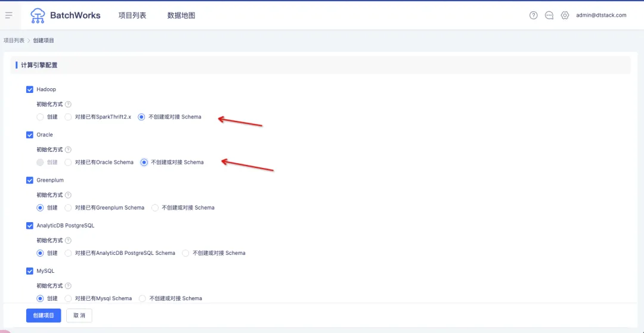This screenshot has width=644, height=333.
Task: Open the messages chat bubble icon
Action: (549, 15)
